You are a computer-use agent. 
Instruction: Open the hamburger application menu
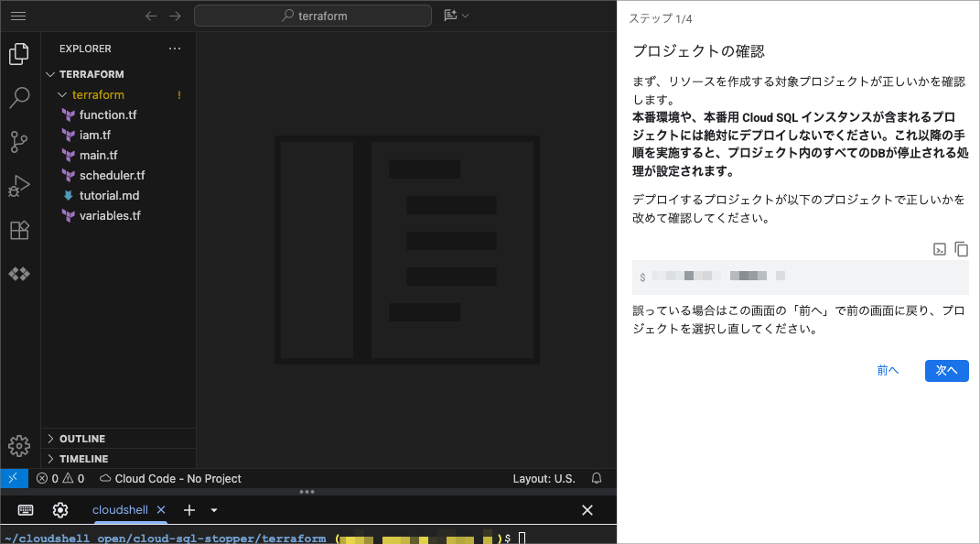(19, 15)
